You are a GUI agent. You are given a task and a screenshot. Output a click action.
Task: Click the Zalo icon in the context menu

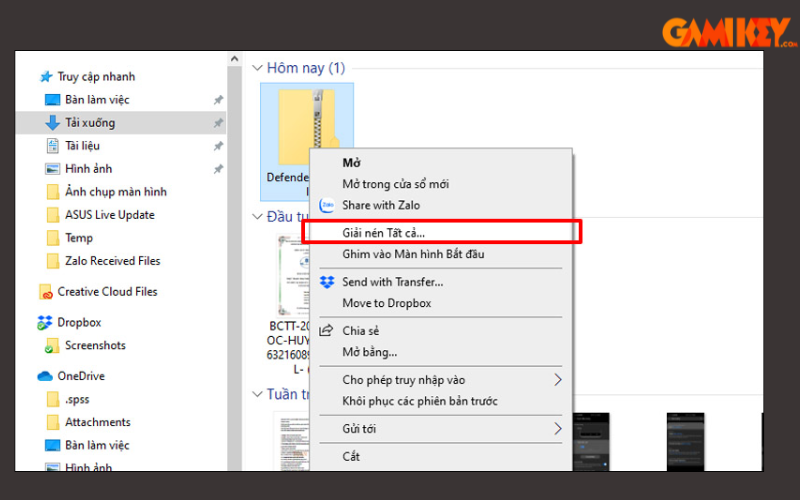point(327,205)
